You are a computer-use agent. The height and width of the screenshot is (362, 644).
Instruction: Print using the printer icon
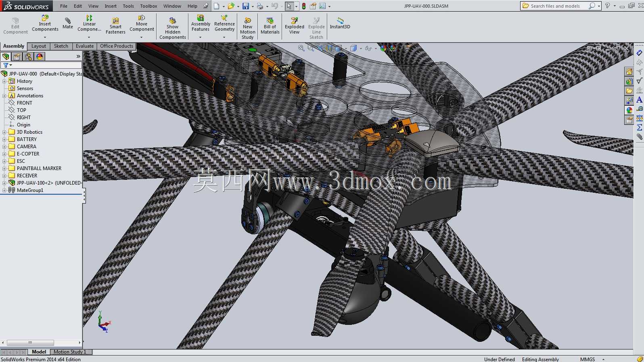[260, 6]
